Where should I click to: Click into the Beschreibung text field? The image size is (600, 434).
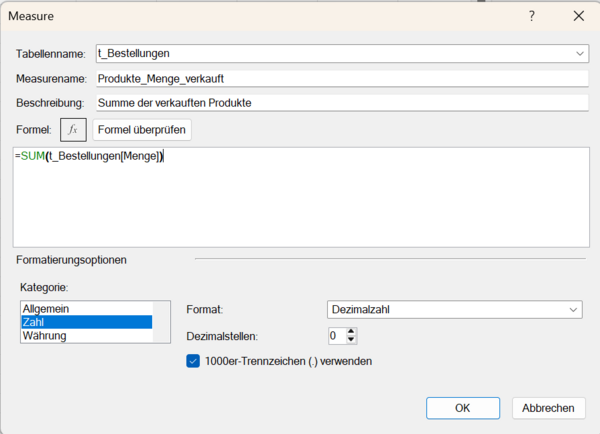click(340, 102)
